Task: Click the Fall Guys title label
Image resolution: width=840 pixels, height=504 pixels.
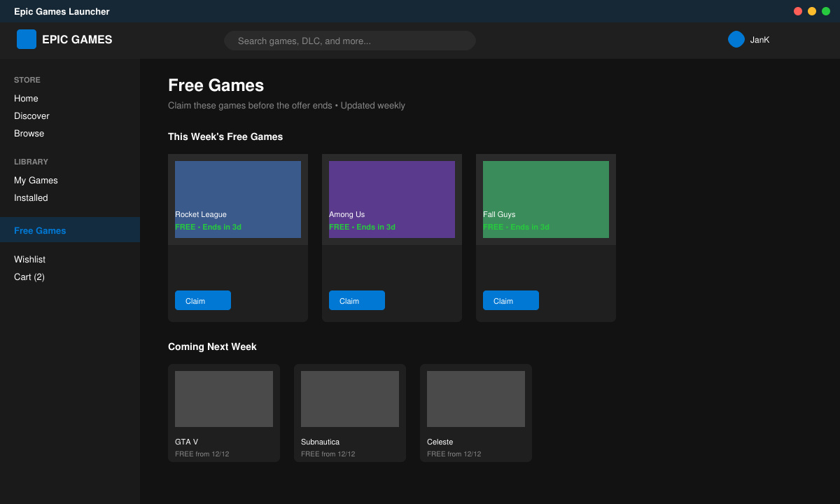Action: point(499,214)
